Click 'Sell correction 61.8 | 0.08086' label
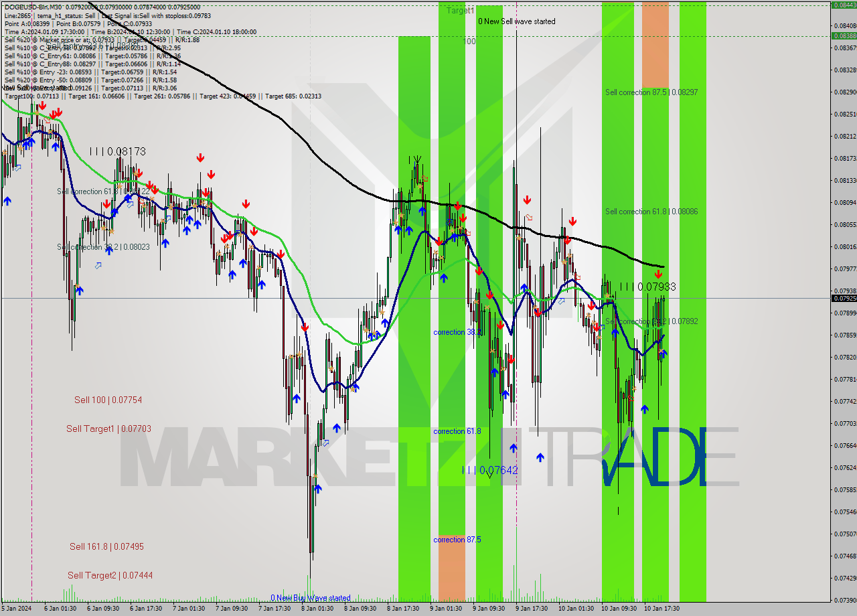Screen dimensions: 857x616 click(x=651, y=212)
